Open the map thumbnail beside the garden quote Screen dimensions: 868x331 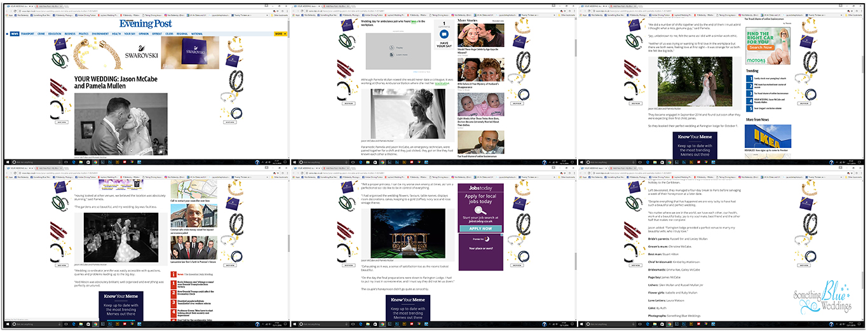click(193, 188)
